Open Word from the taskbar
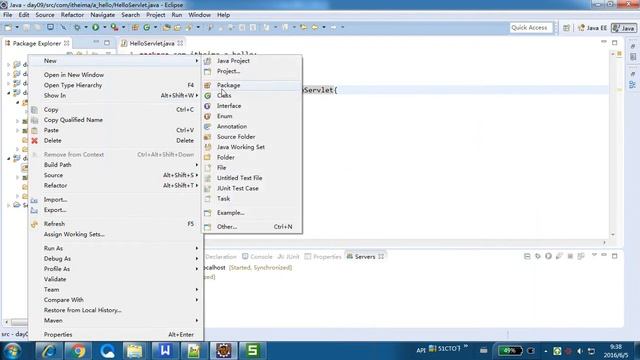The height and width of the screenshot is (360, 640). (x=165, y=351)
